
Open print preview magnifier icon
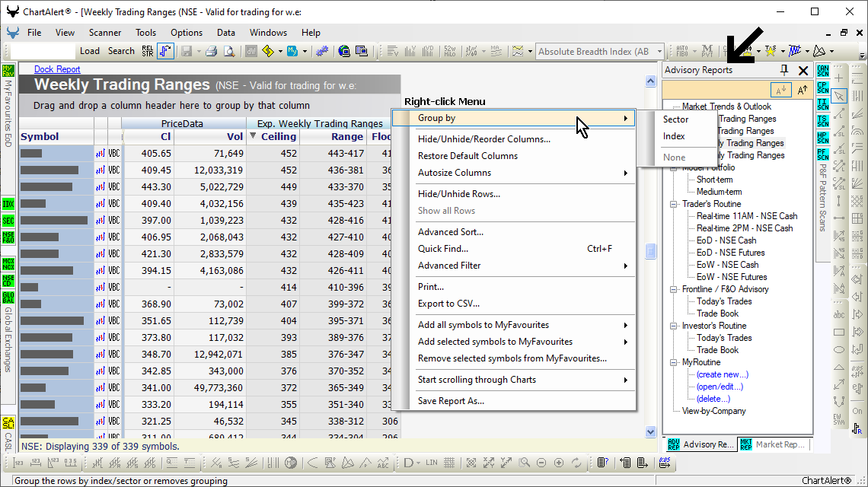pyautogui.click(x=228, y=52)
